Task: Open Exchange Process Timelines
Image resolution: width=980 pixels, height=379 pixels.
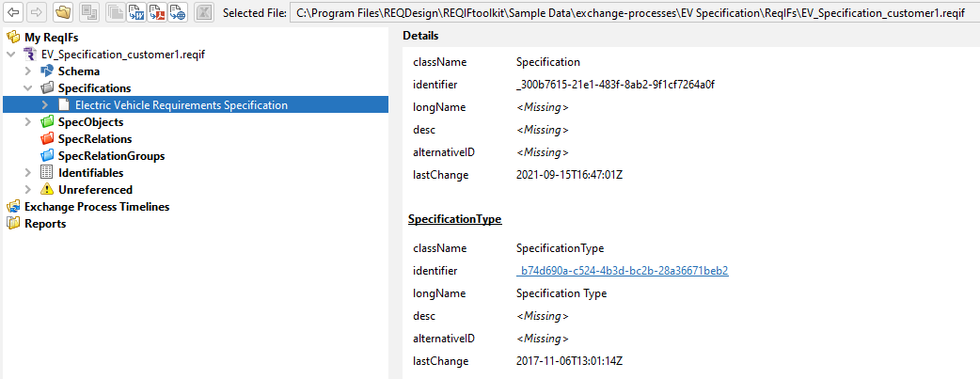Action: [x=96, y=207]
